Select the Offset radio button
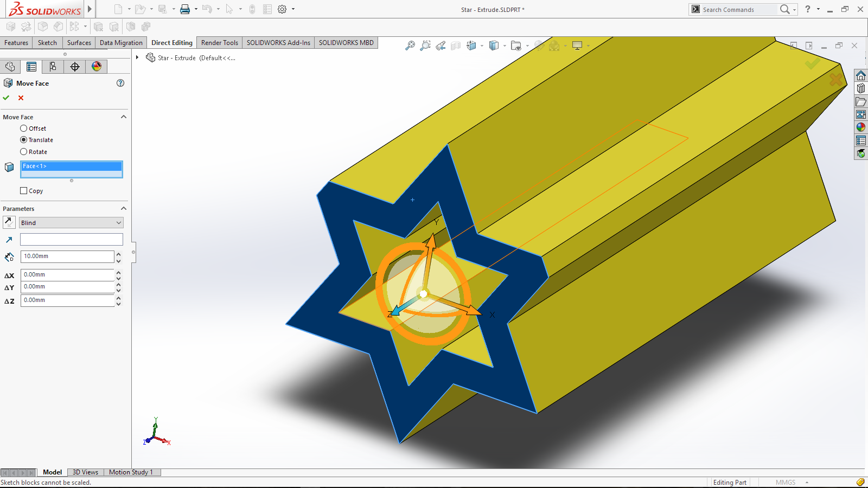Screen dimensions: 868x488 [x=24, y=129]
